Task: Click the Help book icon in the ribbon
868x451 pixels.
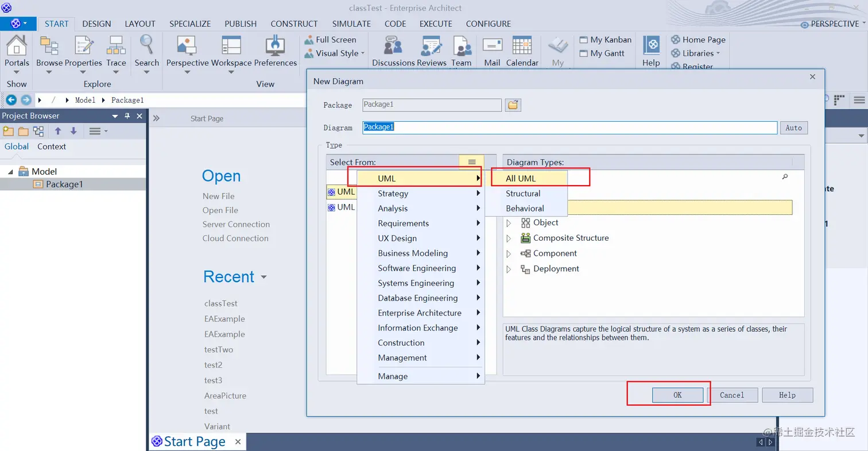Action: click(x=651, y=45)
